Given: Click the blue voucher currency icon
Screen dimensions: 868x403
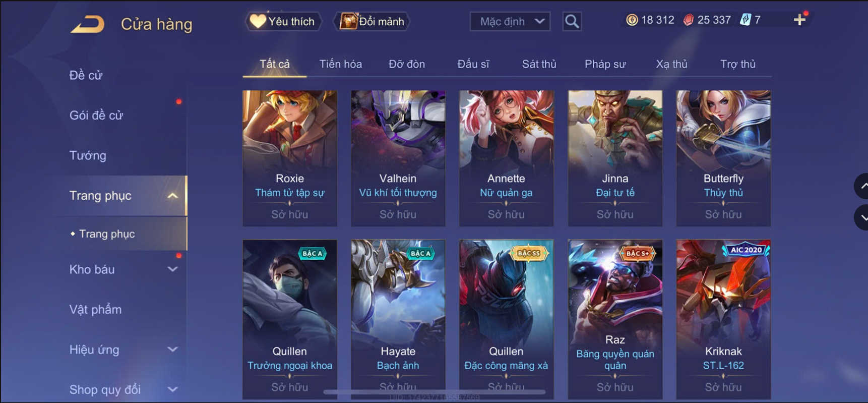Looking at the screenshot, I should point(745,20).
